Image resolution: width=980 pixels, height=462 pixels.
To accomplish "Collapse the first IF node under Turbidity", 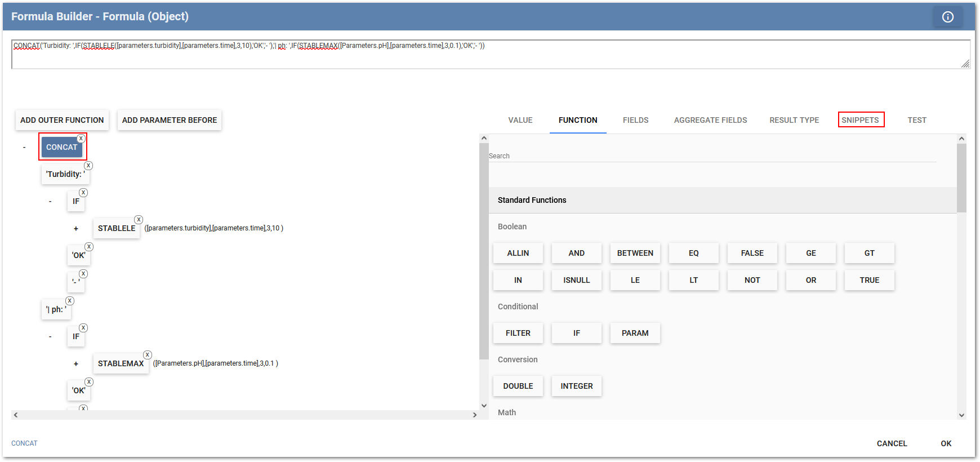I will tap(50, 202).
